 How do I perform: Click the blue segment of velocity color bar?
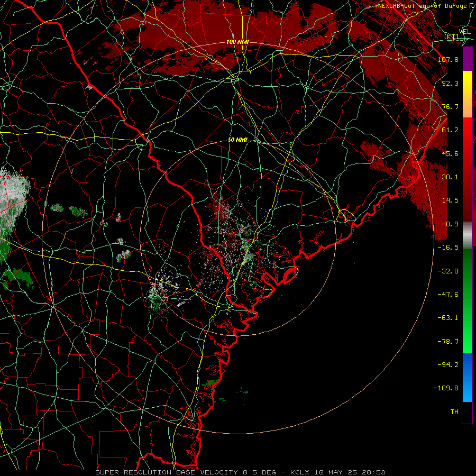tap(467, 377)
